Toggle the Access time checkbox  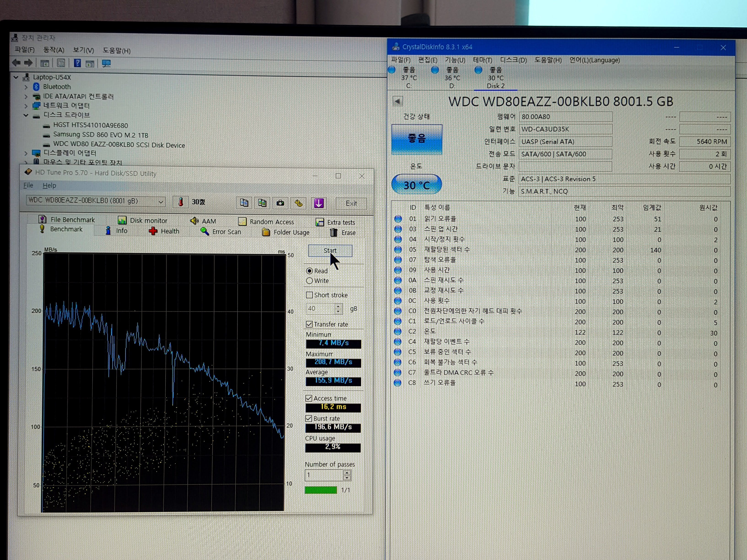pos(309,398)
